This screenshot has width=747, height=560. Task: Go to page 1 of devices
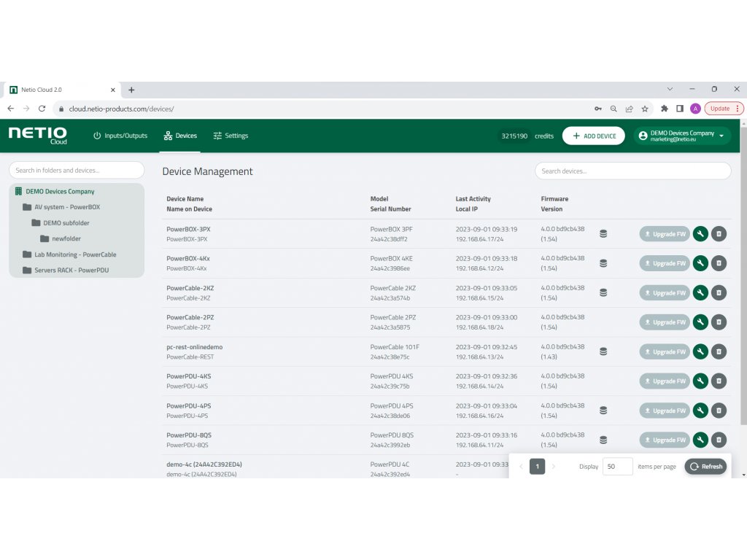tap(537, 467)
